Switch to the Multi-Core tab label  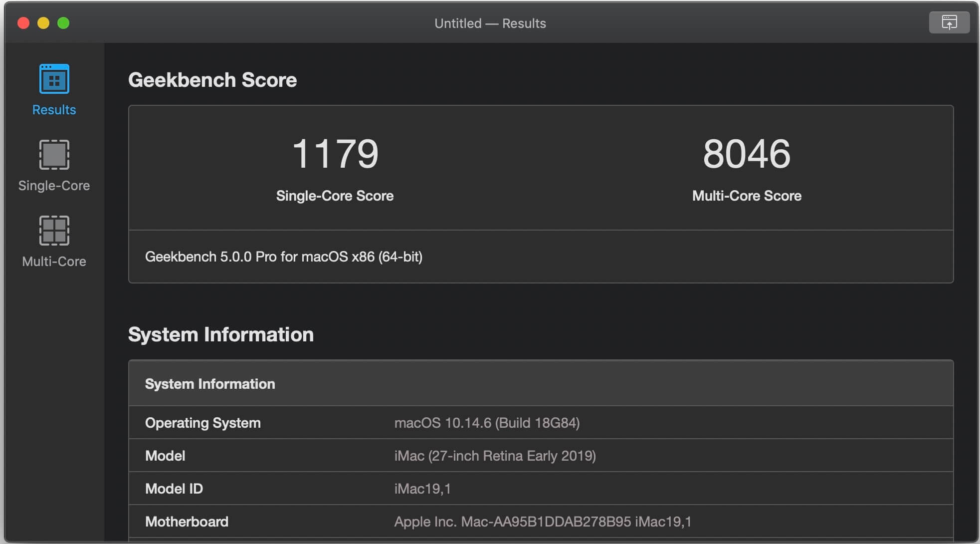[x=54, y=262]
